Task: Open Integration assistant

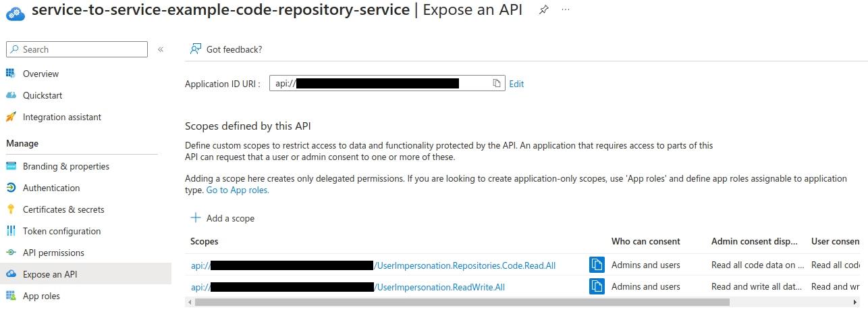Action: (x=61, y=117)
